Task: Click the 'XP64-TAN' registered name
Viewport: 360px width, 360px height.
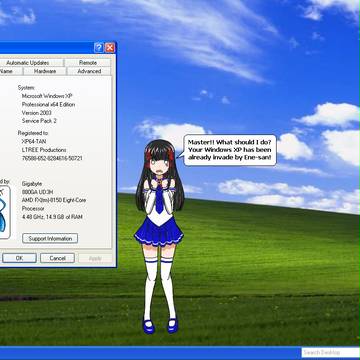Action: tap(34, 141)
